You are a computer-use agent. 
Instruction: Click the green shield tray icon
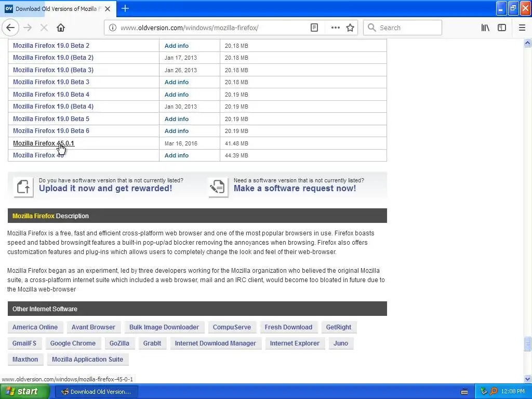coord(484,392)
